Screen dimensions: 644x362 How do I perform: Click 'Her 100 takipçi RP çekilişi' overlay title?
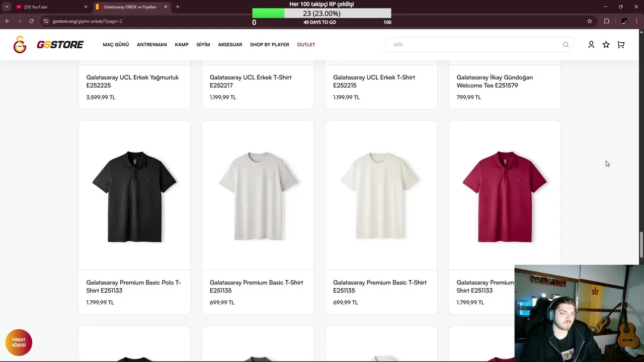(321, 4)
